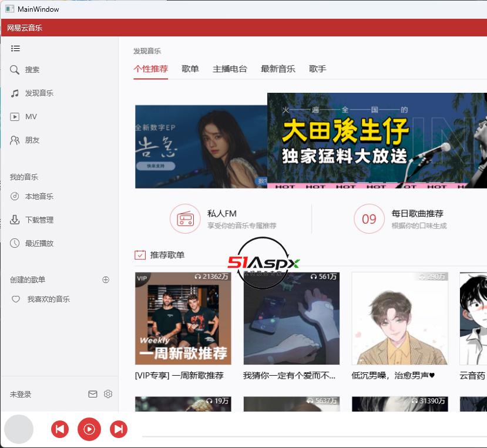Open the 吉急 EP banner

201,147
